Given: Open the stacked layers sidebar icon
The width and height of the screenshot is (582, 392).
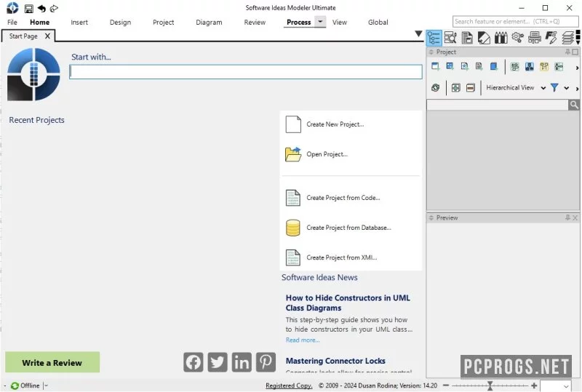Looking at the screenshot, I should [x=567, y=38].
